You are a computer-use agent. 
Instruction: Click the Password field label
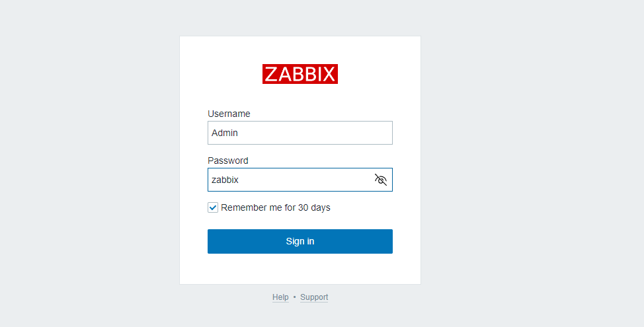tap(228, 161)
